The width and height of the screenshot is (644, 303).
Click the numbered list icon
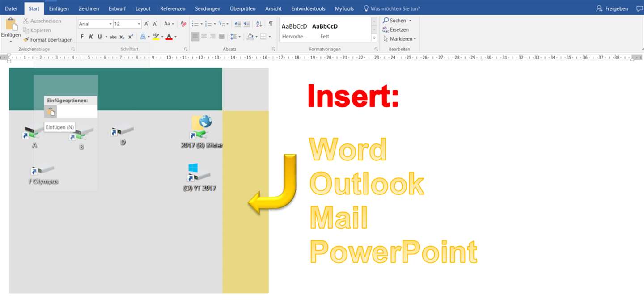[x=208, y=24]
